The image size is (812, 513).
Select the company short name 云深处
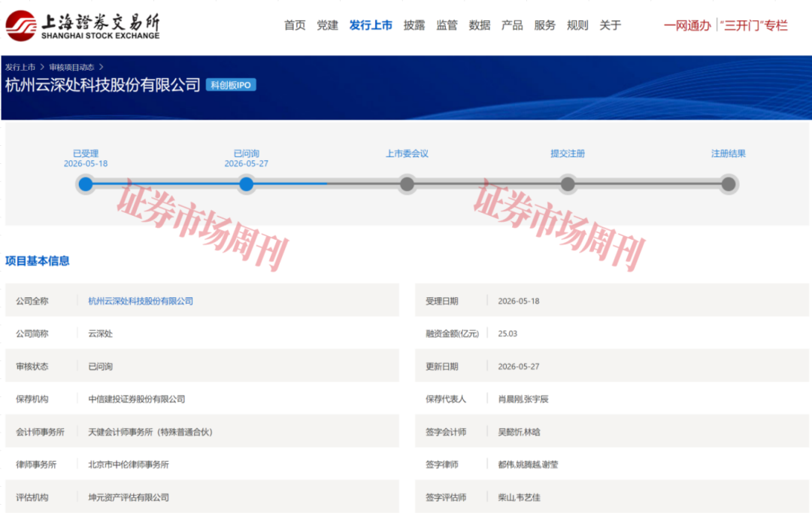coord(101,334)
